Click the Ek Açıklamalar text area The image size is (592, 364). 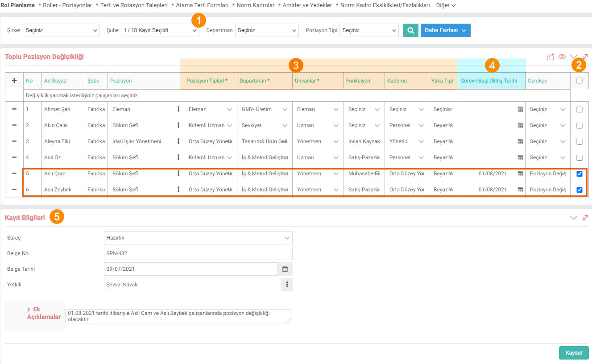pos(178,316)
